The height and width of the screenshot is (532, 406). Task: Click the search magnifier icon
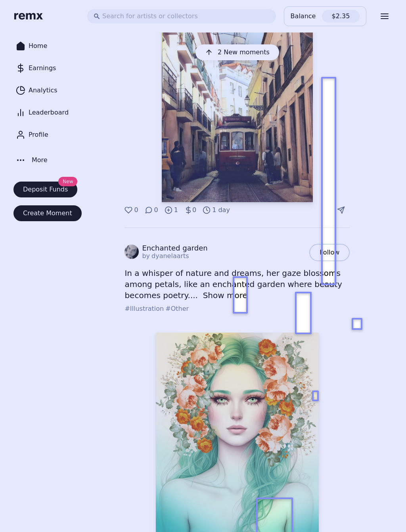(x=96, y=16)
